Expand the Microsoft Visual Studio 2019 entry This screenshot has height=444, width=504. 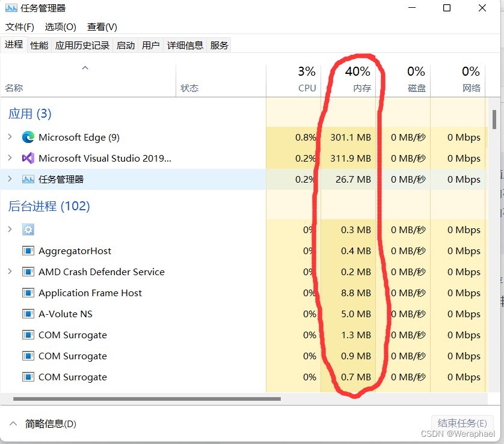pyautogui.click(x=10, y=158)
